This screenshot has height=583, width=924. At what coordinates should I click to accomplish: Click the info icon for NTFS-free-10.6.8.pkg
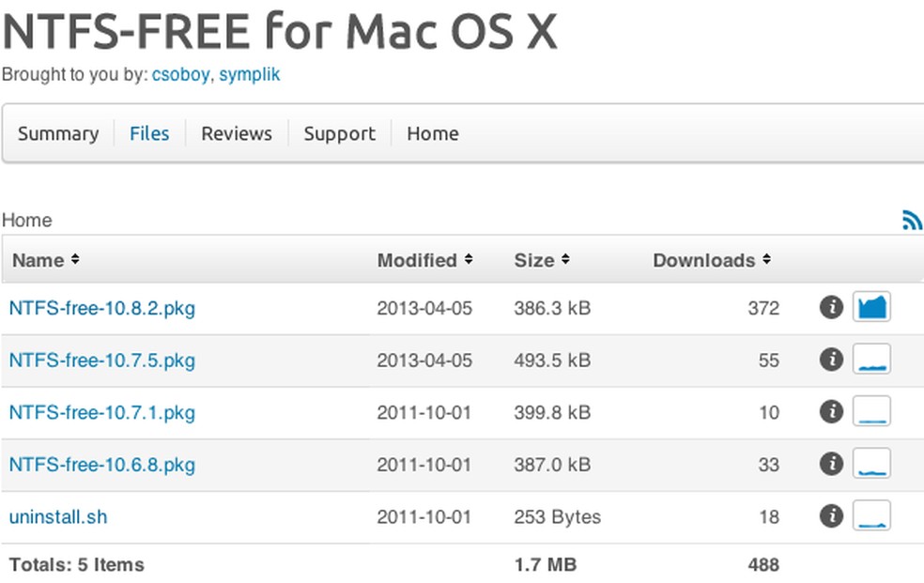831,464
